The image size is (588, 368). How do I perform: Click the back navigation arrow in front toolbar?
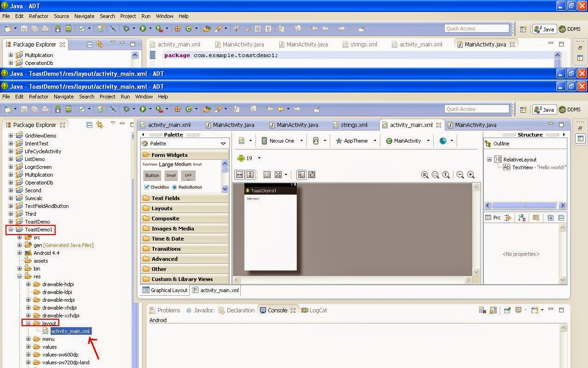(x=280, y=109)
